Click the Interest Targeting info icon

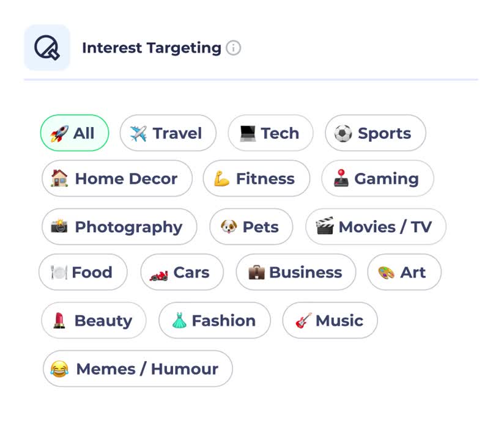[x=233, y=48]
